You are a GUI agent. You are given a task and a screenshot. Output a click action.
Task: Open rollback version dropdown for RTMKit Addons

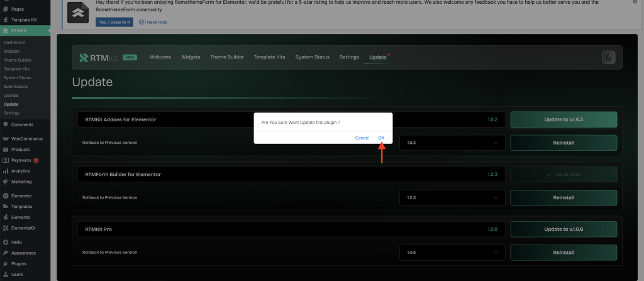click(452, 143)
